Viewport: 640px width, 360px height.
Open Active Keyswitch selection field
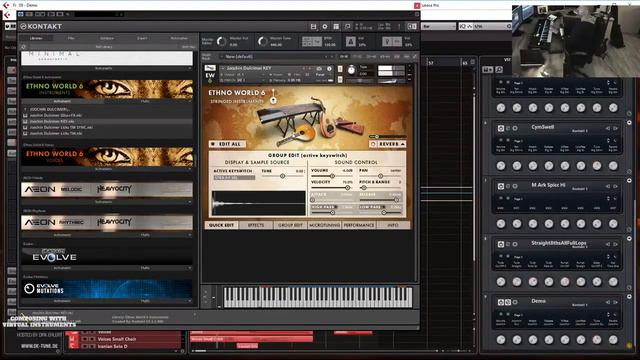(x=234, y=178)
